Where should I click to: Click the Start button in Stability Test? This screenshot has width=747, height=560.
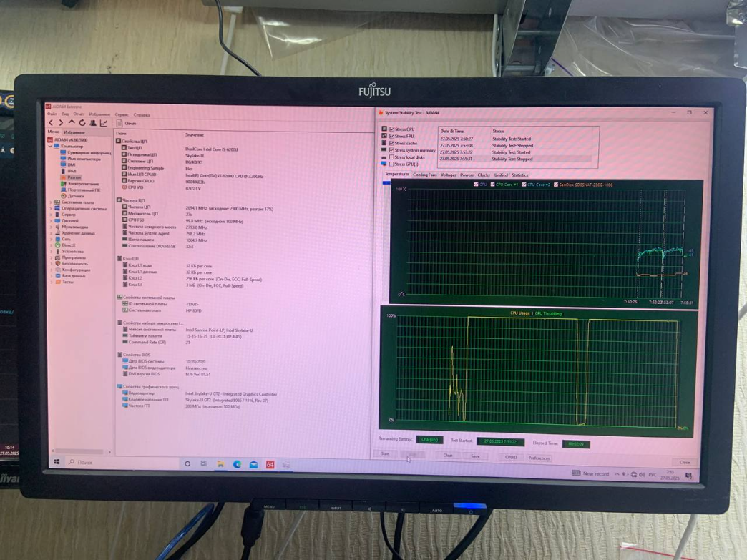(386, 454)
